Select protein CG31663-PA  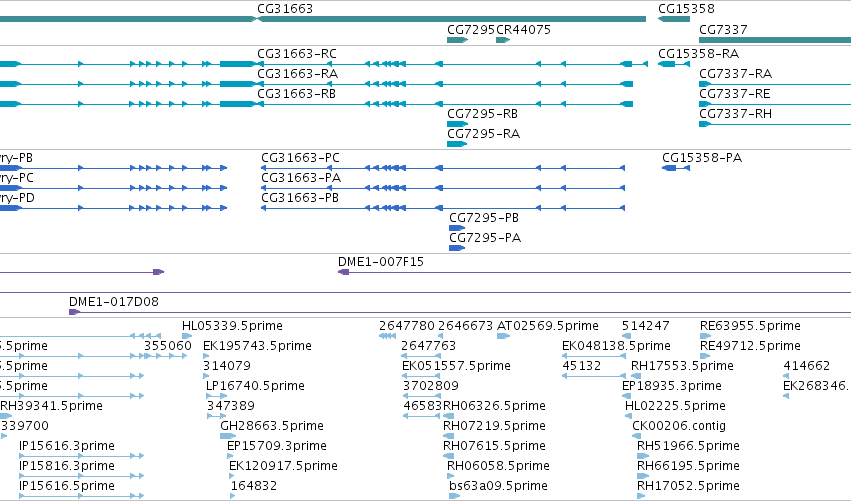pos(301,178)
